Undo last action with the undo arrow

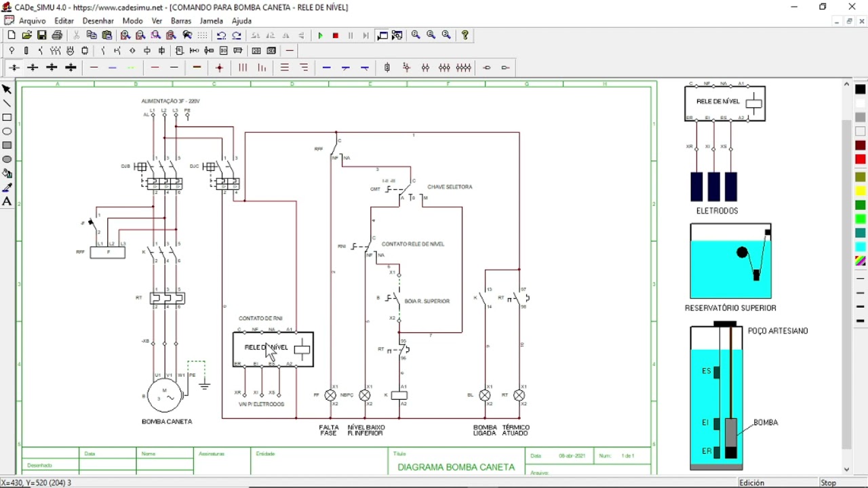(221, 35)
